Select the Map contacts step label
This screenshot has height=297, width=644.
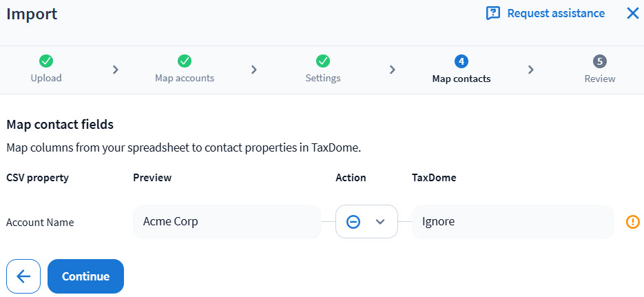point(461,79)
